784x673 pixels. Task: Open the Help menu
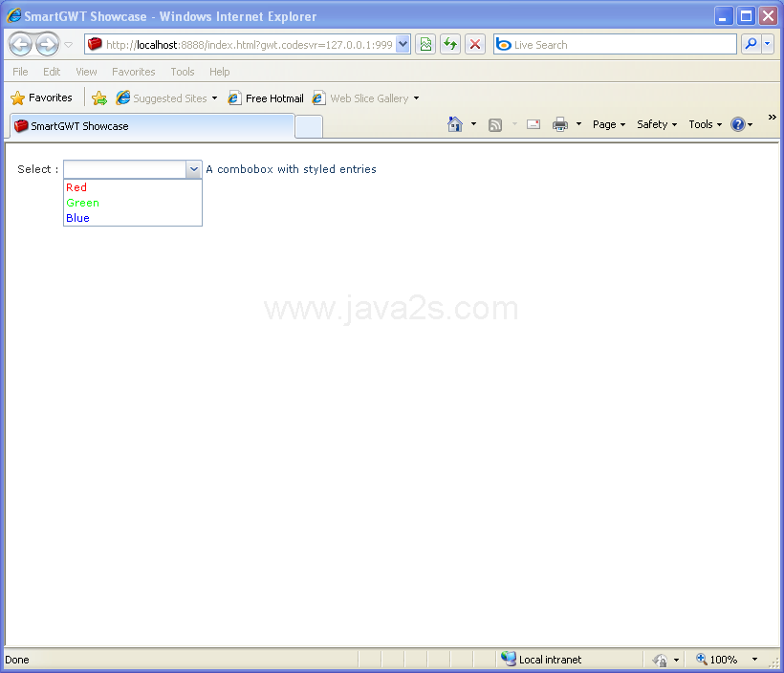tap(220, 72)
